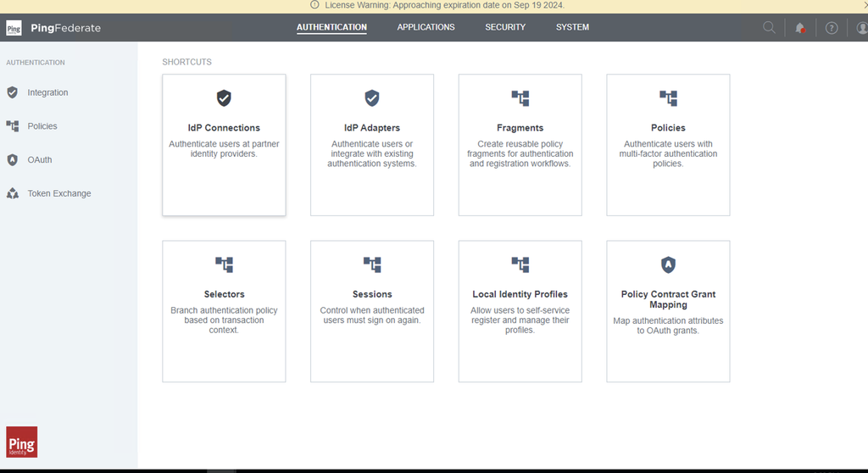868x473 pixels.
Task: Click 'Create reusable policy fragments' description
Action: (520, 153)
